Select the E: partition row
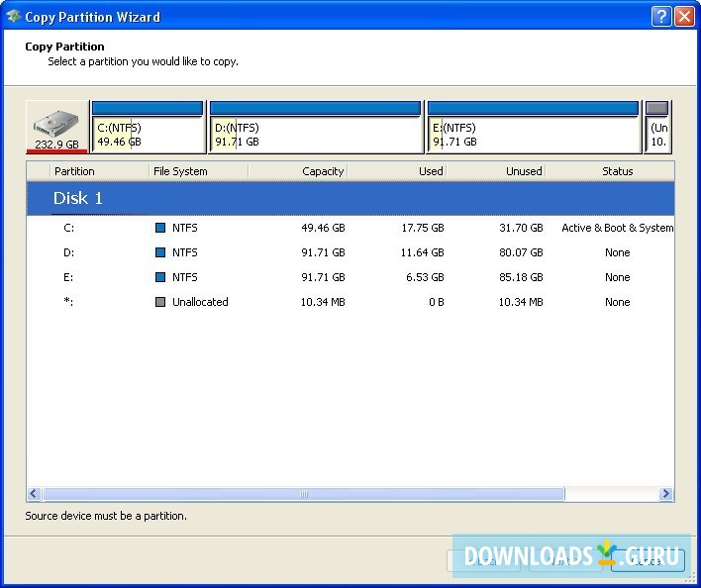Image resolution: width=701 pixels, height=588 pixels. pyautogui.click(x=350, y=277)
